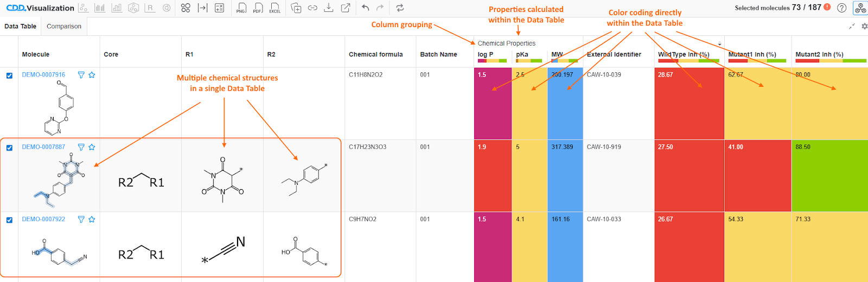Open table settings gear at right

(x=864, y=26)
